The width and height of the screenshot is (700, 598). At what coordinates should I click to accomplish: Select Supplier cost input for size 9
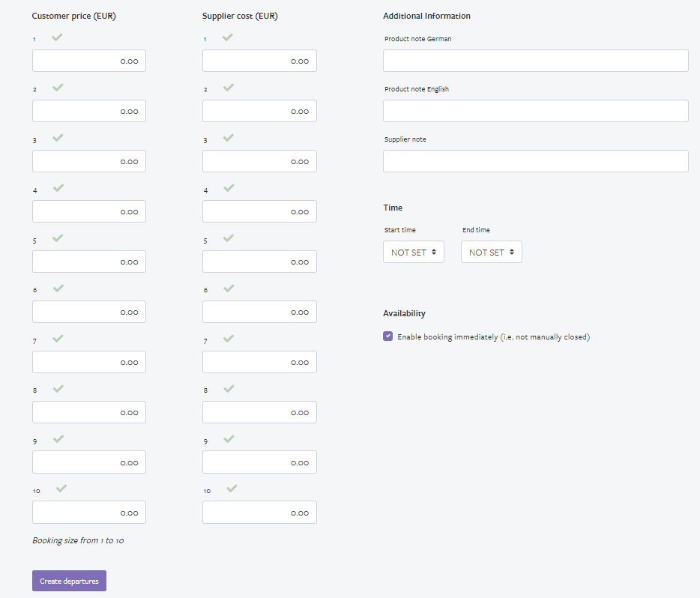[x=259, y=462]
